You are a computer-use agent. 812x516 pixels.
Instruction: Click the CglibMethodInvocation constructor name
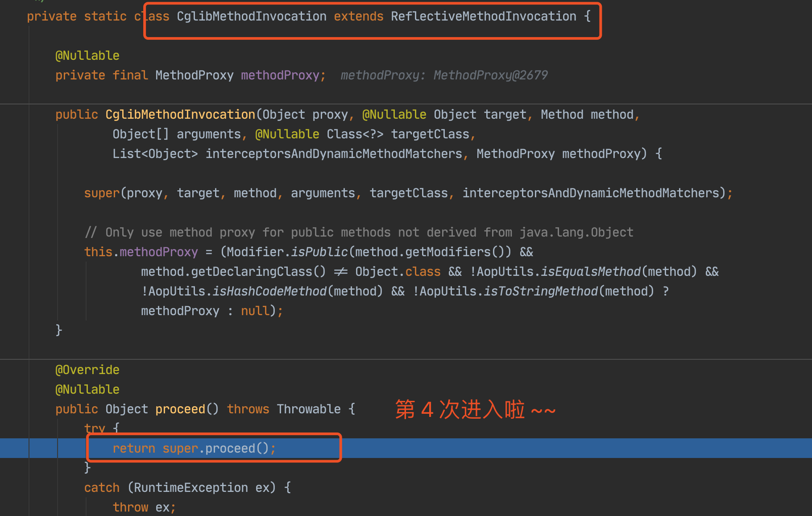[180, 115]
